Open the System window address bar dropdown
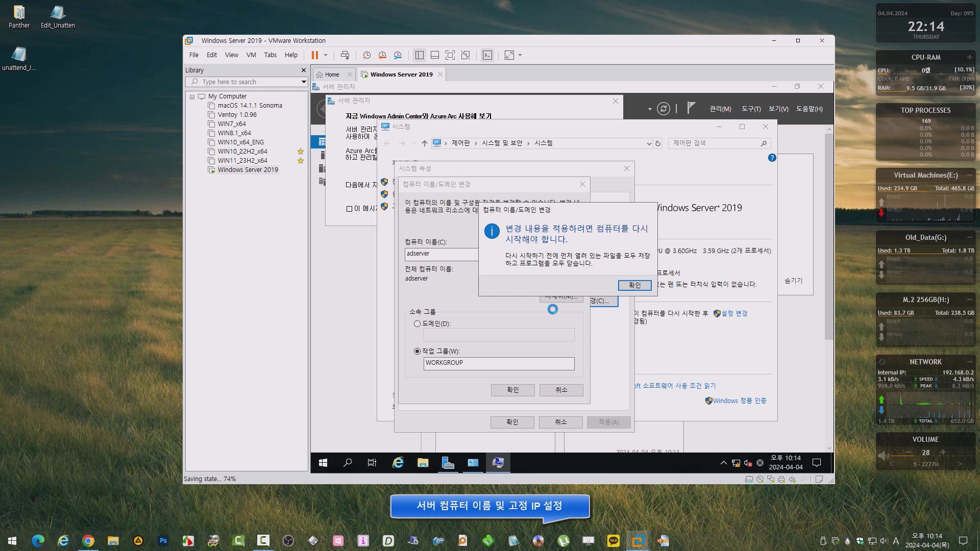Screen dimensions: 980x551 tap(649, 143)
